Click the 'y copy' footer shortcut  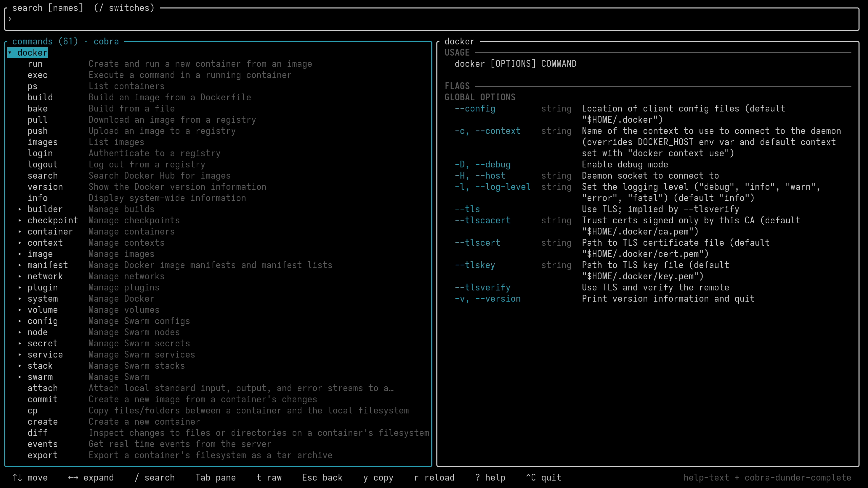coord(378,478)
